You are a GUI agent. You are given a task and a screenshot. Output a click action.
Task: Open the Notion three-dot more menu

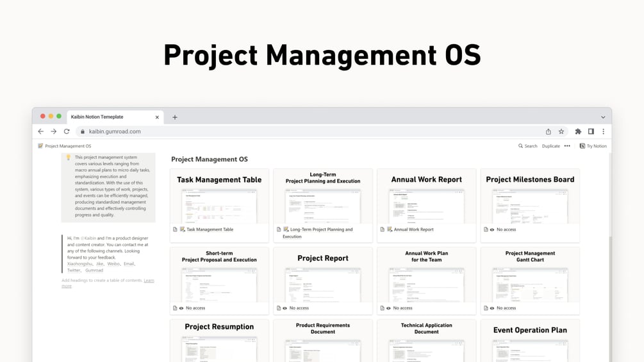[x=567, y=145]
